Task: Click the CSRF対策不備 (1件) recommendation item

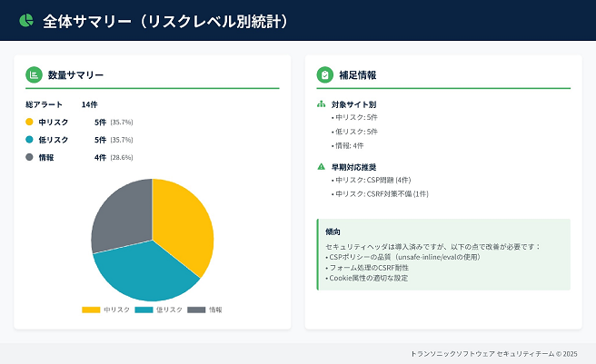Action: coord(382,193)
